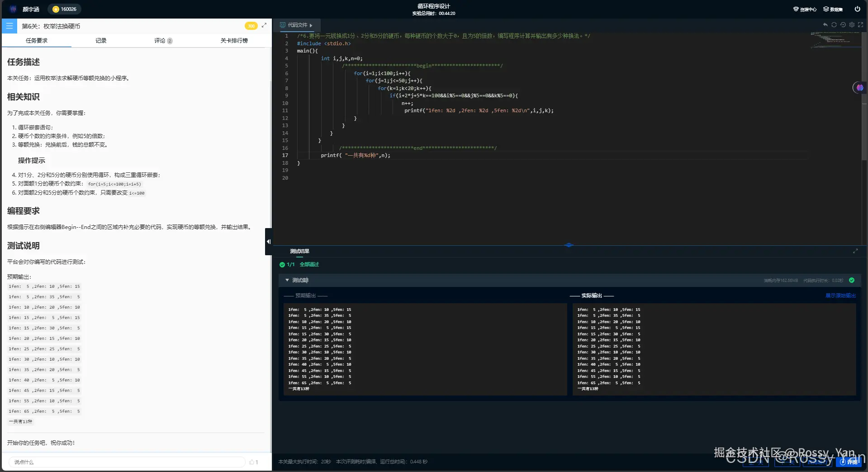Screen dimensions: 868x472
Task: Click the user avatar in the header
Action: (x=13, y=9)
